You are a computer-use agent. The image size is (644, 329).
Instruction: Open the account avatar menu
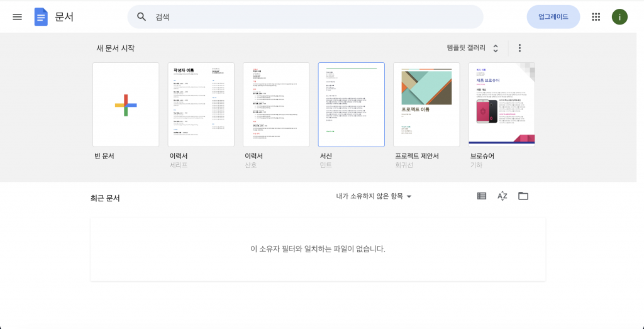[x=619, y=17]
